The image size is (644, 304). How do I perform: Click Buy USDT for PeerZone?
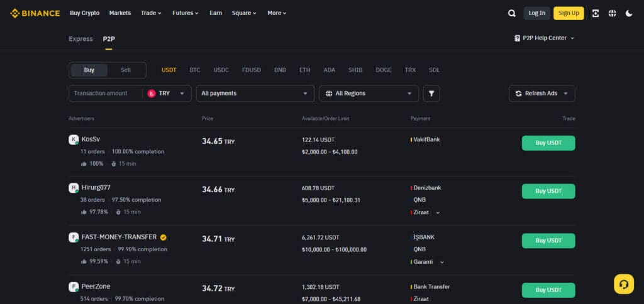[x=548, y=290]
